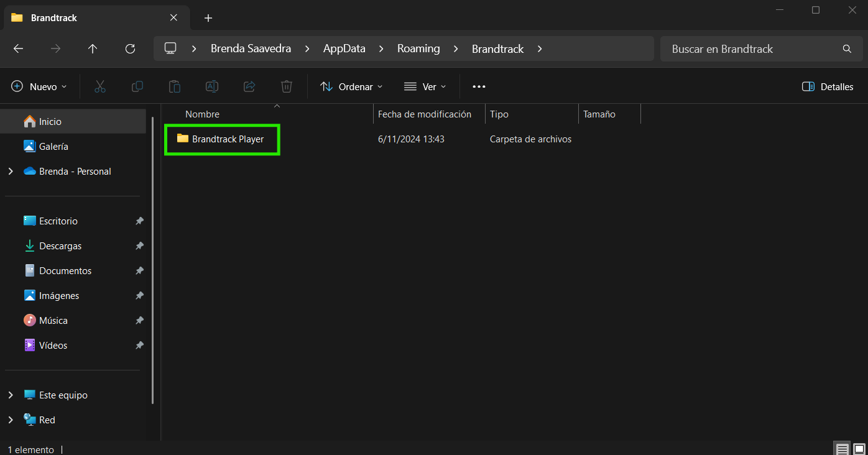This screenshot has height=455, width=868.
Task: Expand chevron after Brenda Saavedra breadcrumb
Action: pos(307,48)
